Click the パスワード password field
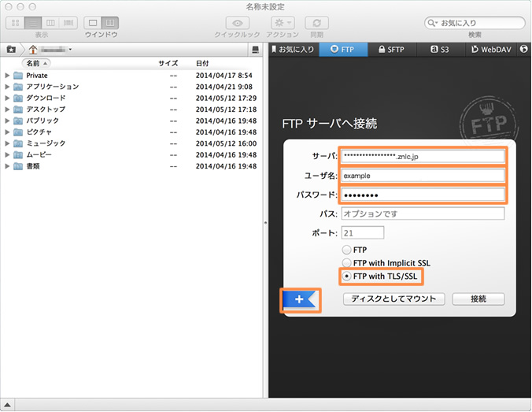 pyautogui.click(x=423, y=195)
